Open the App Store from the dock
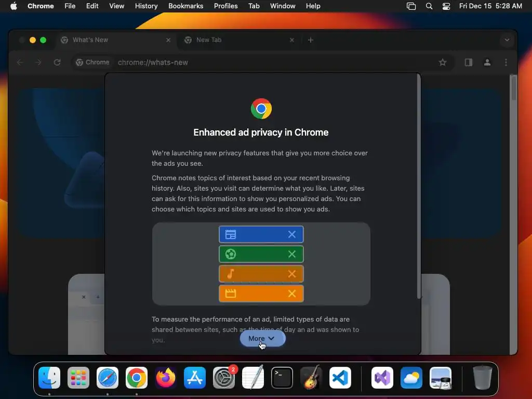 [195, 378]
